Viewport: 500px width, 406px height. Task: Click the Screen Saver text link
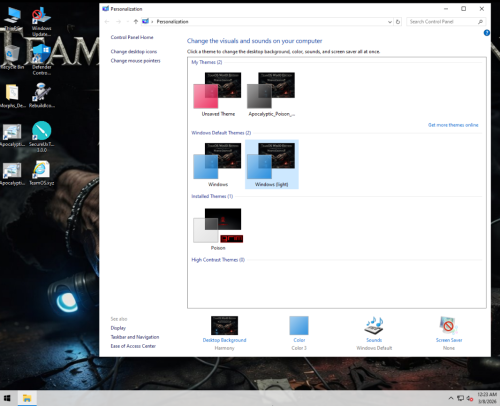tap(449, 340)
